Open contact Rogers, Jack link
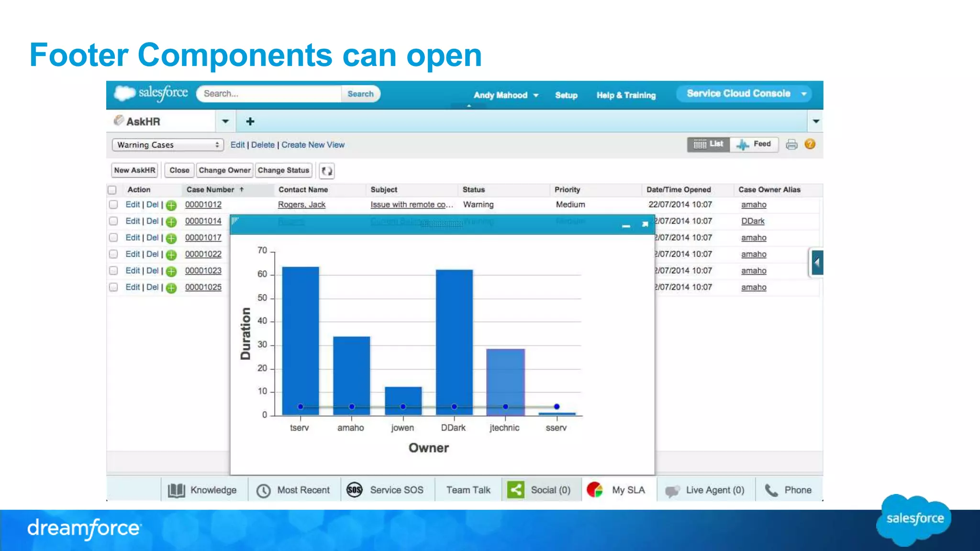Viewport: 980px width, 551px height. (x=301, y=205)
